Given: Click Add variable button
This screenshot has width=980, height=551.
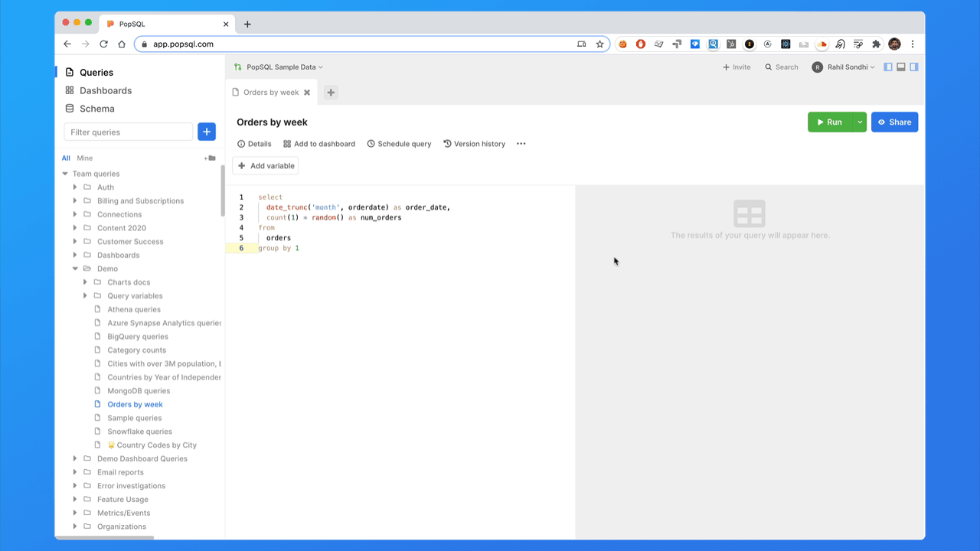Looking at the screenshot, I should (266, 166).
